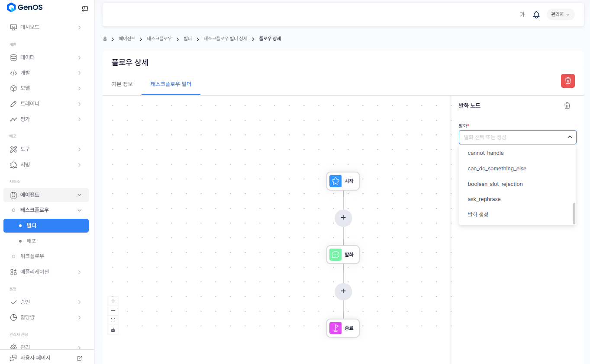
Task: Delete the utterance node via panel trash icon
Action: point(567,105)
